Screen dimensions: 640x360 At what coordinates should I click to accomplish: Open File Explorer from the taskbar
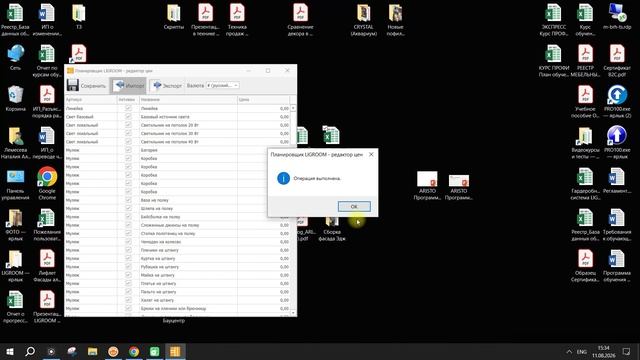coord(93,351)
